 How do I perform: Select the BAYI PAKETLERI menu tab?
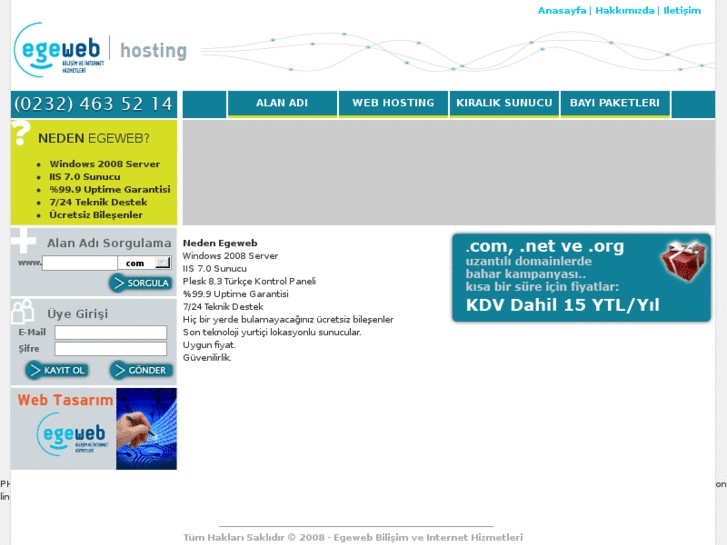tap(615, 104)
